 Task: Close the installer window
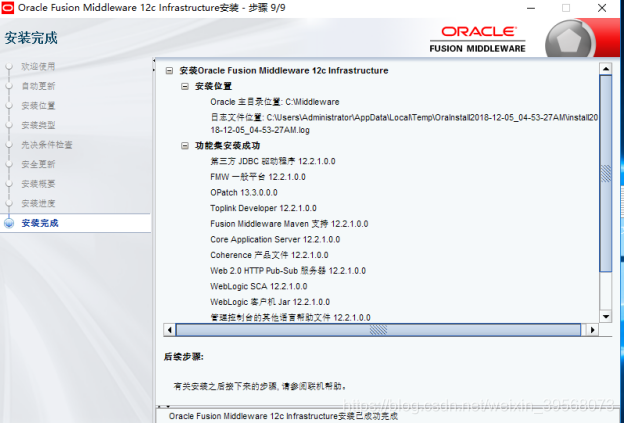pyautogui.click(x=602, y=8)
